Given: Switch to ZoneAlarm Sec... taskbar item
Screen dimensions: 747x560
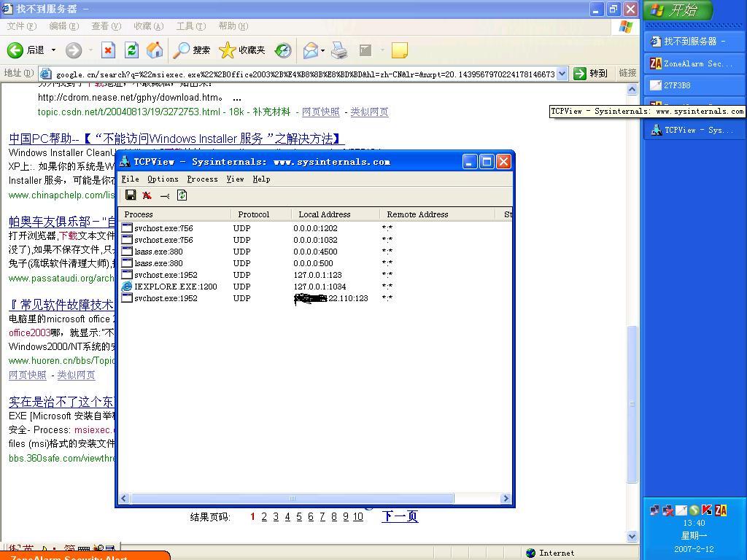Looking at the screenshot, I should [694, 63].
